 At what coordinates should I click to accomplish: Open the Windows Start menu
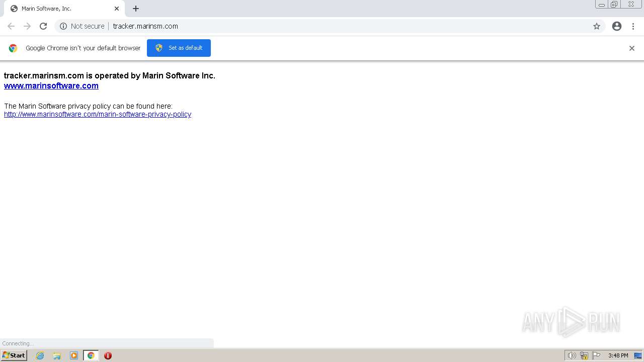tap(14, 355)
